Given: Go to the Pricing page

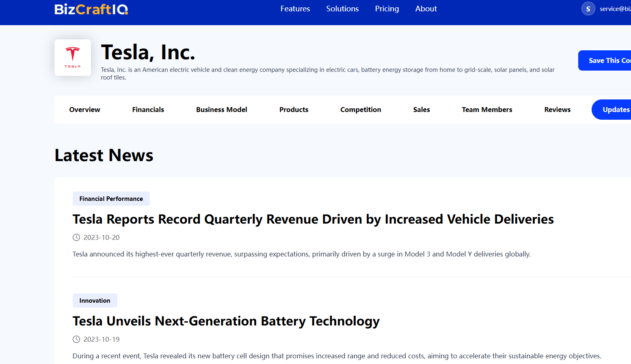Looking at the screenshot, I should point(387,9).
